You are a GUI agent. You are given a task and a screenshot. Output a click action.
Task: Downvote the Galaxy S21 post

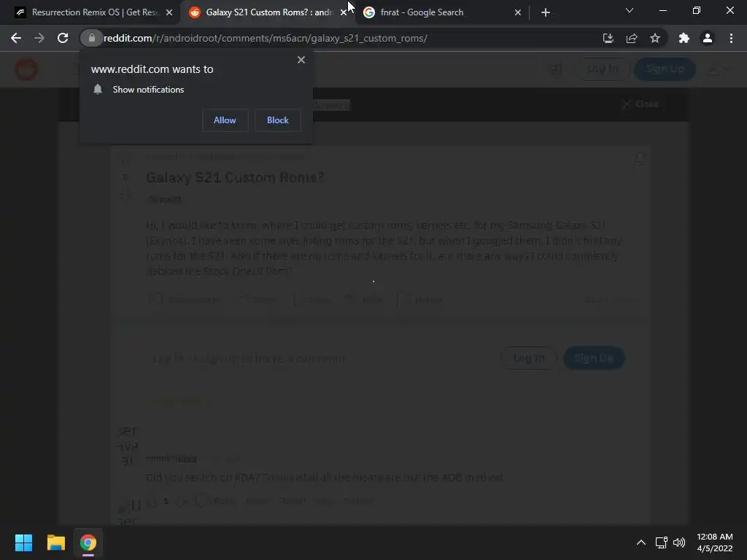[x=125, y=195]
